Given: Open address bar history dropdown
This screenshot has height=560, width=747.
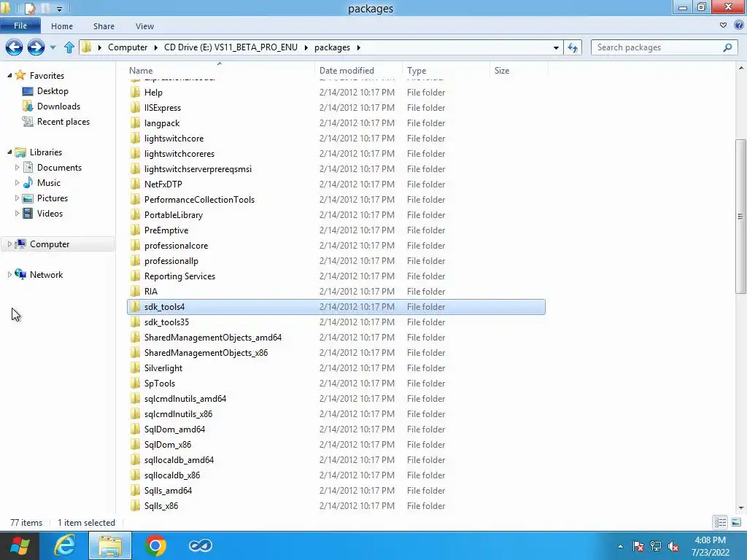Looking at the screenshot, I should click(x=556, y=47).
